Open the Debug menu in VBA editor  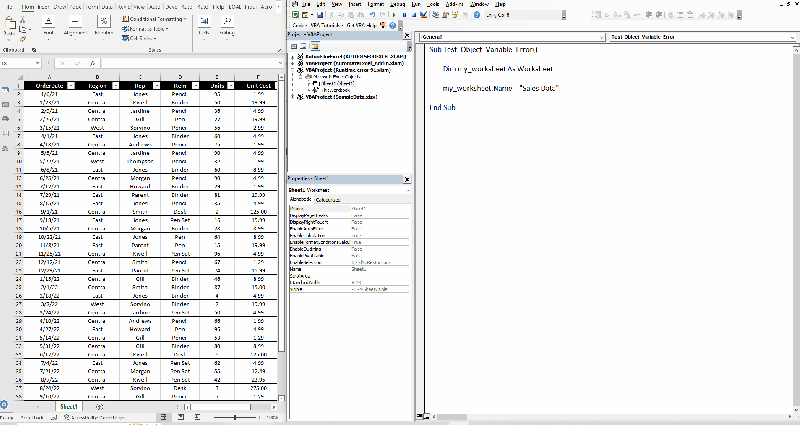[397, 4]
